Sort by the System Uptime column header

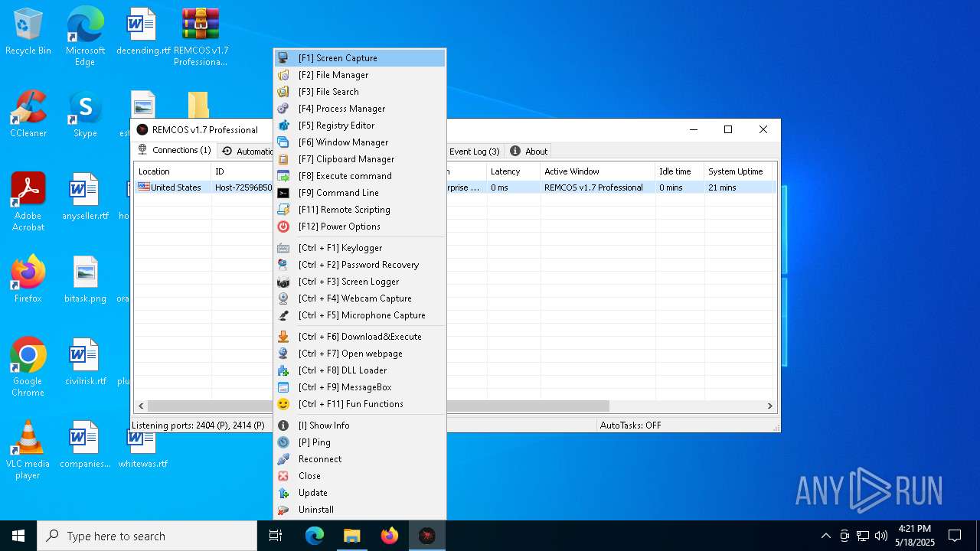[x=738, y=171]
